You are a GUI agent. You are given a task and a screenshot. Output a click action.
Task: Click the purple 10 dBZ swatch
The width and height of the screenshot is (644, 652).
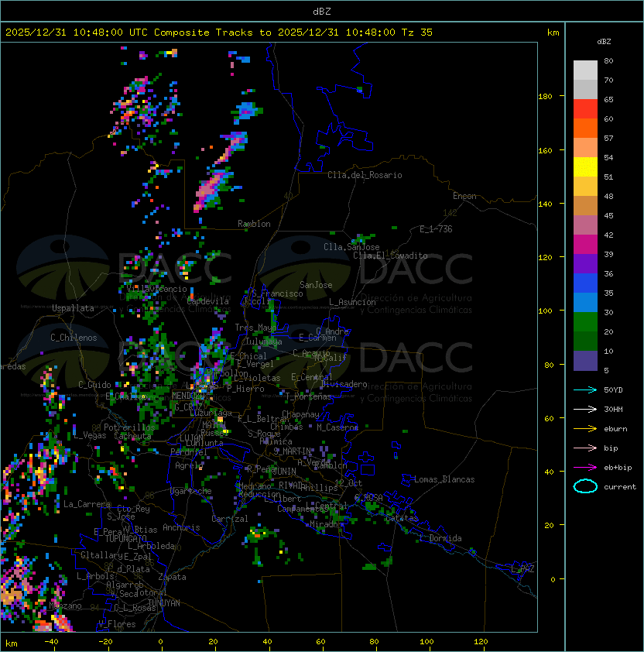pos(585,361)
